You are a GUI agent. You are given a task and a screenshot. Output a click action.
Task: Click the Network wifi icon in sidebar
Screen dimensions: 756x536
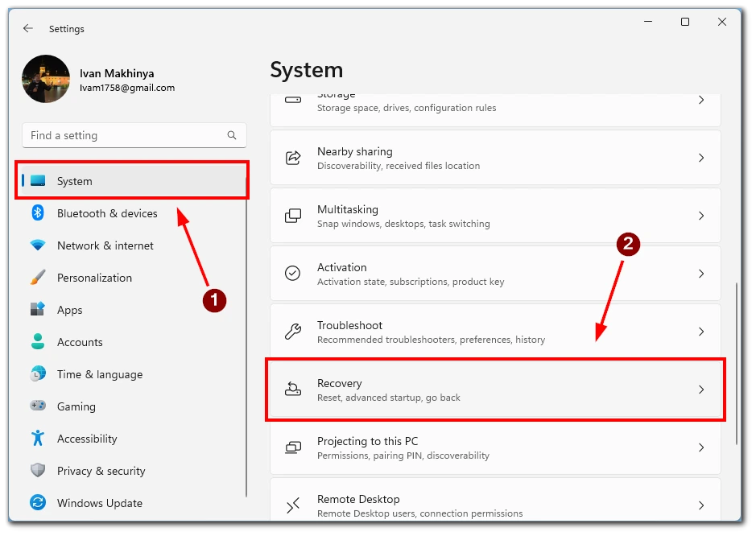(x=38, y=245)
